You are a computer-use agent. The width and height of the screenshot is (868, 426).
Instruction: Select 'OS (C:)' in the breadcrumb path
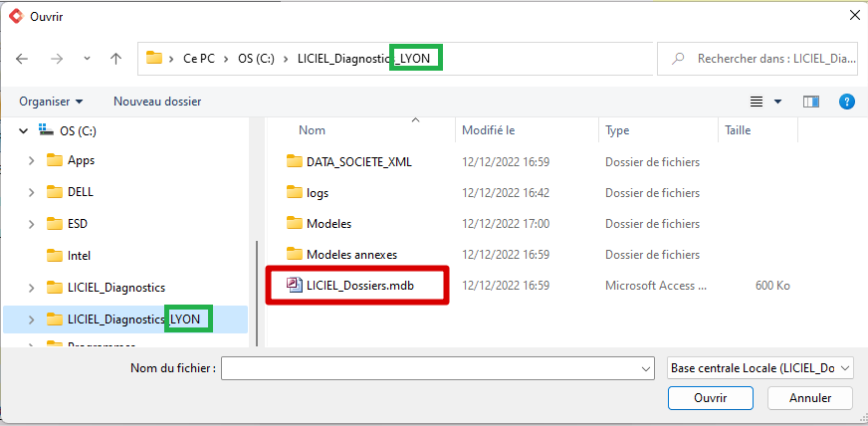256,59
